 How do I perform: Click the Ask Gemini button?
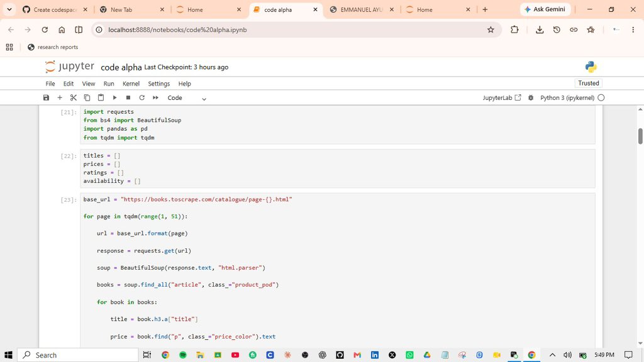(x=545, y=9)
